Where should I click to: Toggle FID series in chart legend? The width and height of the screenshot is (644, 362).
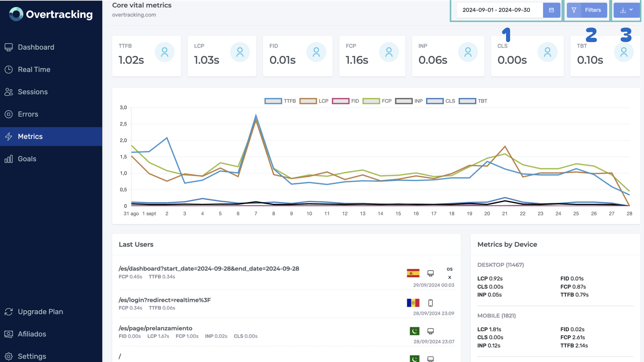point(345,101)
